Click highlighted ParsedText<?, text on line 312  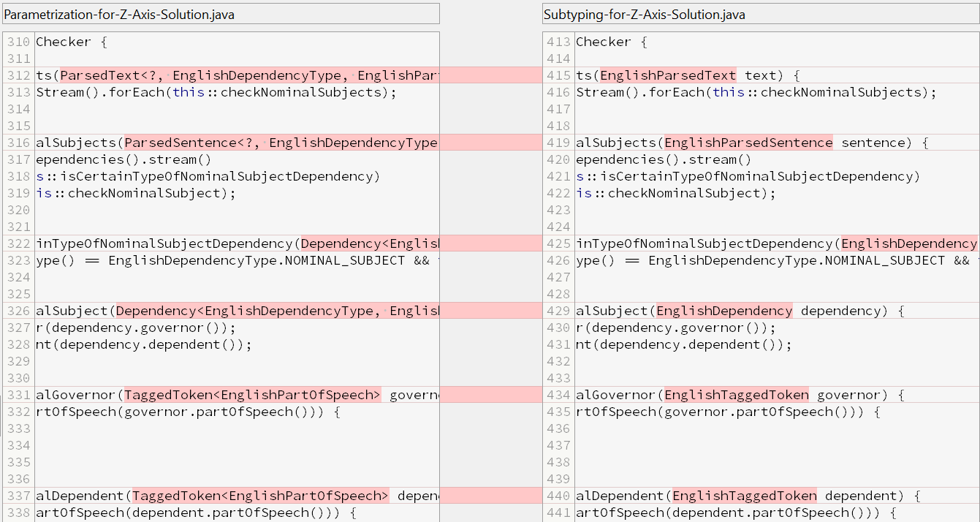[x=113, y=75]
